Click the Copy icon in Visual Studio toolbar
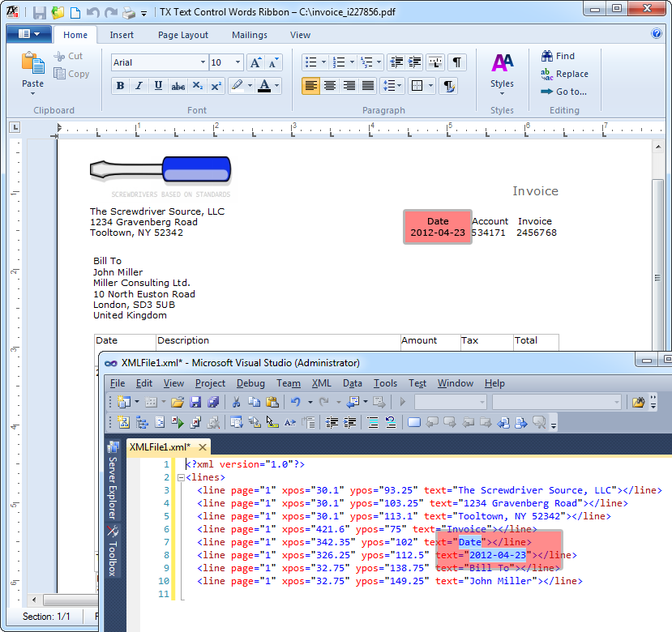This screenshot has height=632, width=672. pos(255,402)
